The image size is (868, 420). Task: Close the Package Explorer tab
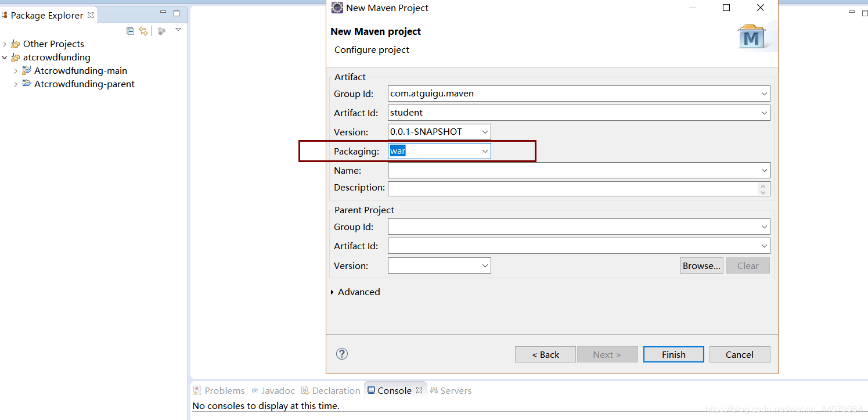coord(91,15)
